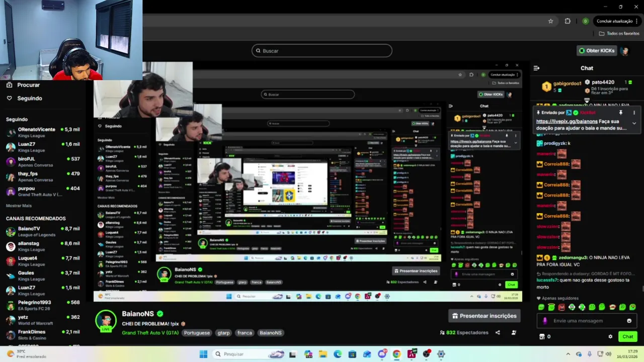The height and width of the screenshot is (362, 644).
Task: Expand the pinned chat message chevron
Action: pyautogui.click(x=634, y=123)
